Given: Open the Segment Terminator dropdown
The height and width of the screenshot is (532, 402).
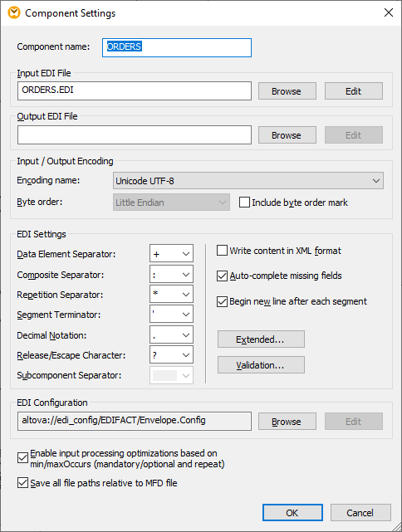Looking at the screenshot, I should point(171,315).
